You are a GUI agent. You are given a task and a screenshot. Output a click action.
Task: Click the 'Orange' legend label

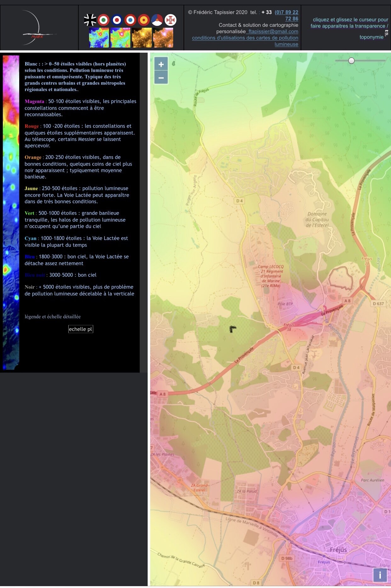click(x=33, y=157)
